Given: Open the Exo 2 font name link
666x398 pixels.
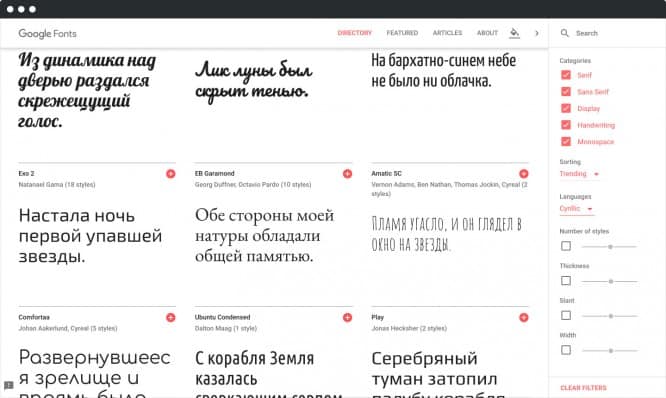Looking at the screenshot, I should pos(26,173).
